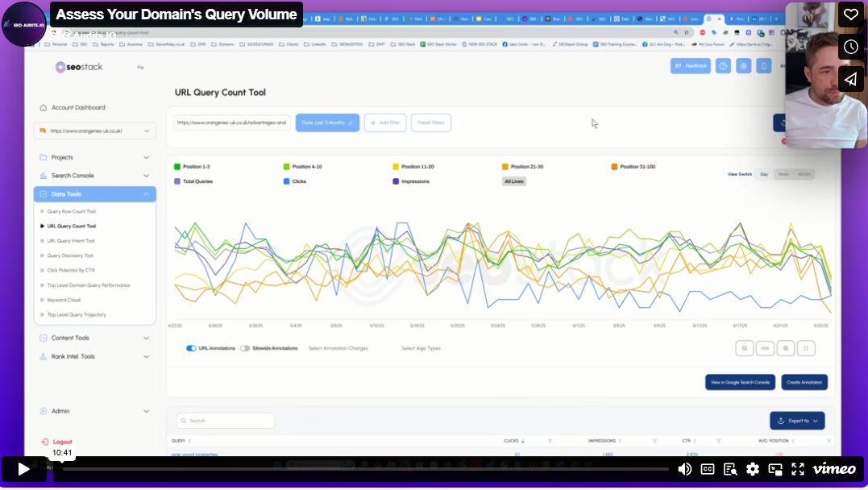Click the Create Annotation button
The image size is (868, 490).
804,382
